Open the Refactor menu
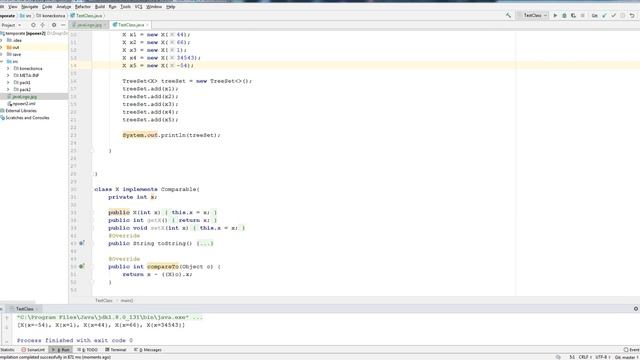 click(x=83, y=7)
